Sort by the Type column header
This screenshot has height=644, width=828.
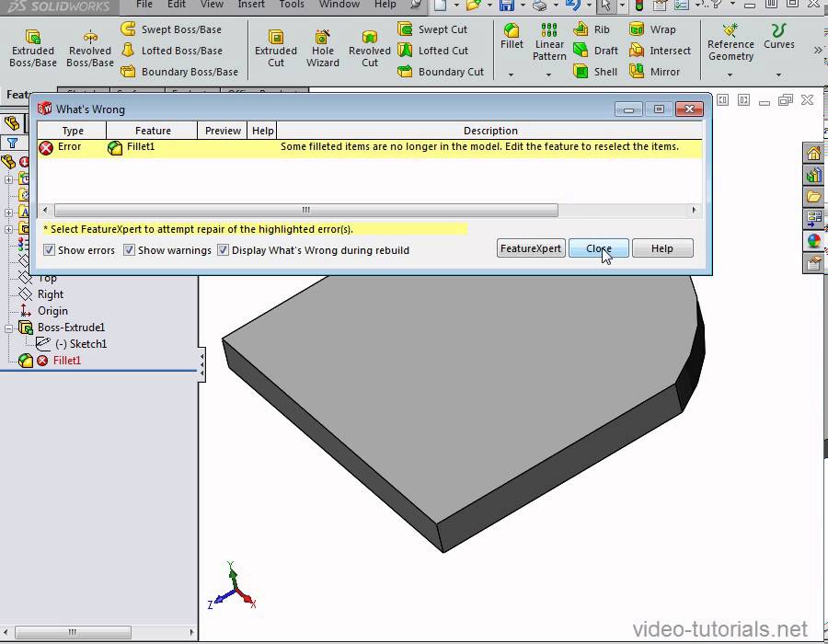pyautogui.click(x=73, y=131)
